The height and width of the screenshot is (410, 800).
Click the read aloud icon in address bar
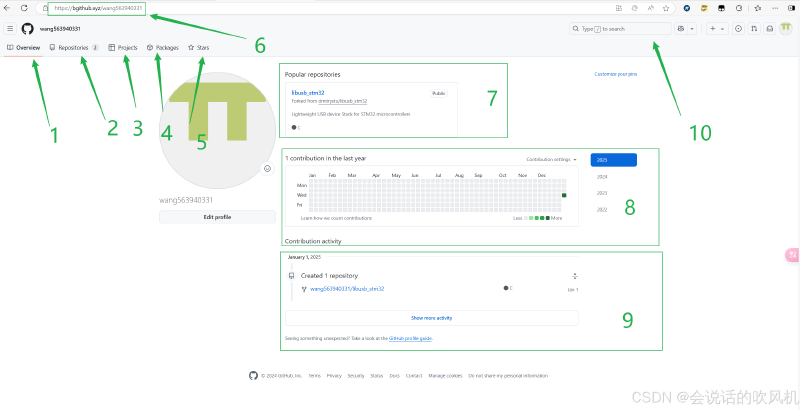point(651,8)
